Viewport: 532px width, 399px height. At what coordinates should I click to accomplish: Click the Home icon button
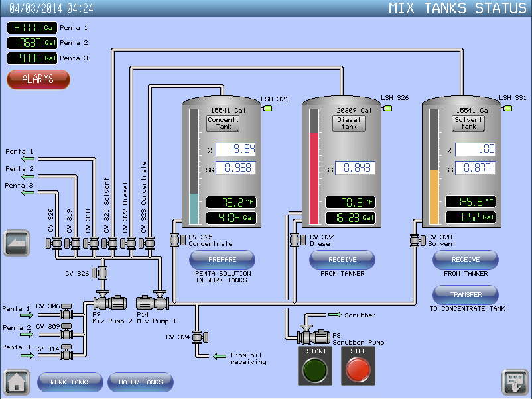[x=16, y=382]
